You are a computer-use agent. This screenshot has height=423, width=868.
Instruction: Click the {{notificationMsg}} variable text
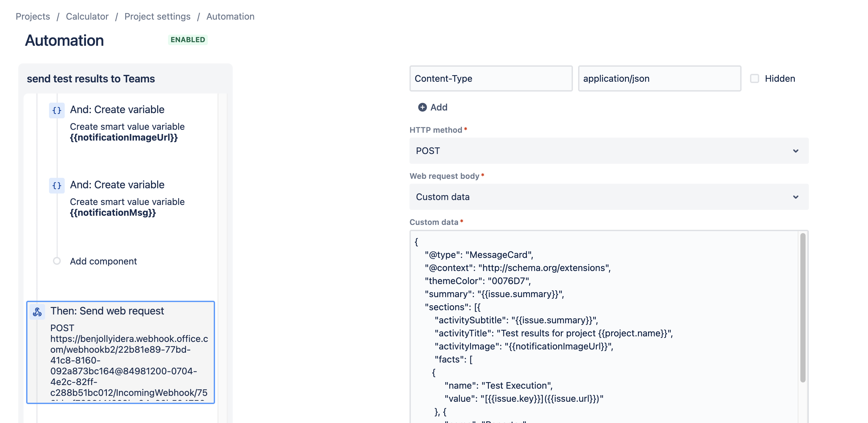113,213
